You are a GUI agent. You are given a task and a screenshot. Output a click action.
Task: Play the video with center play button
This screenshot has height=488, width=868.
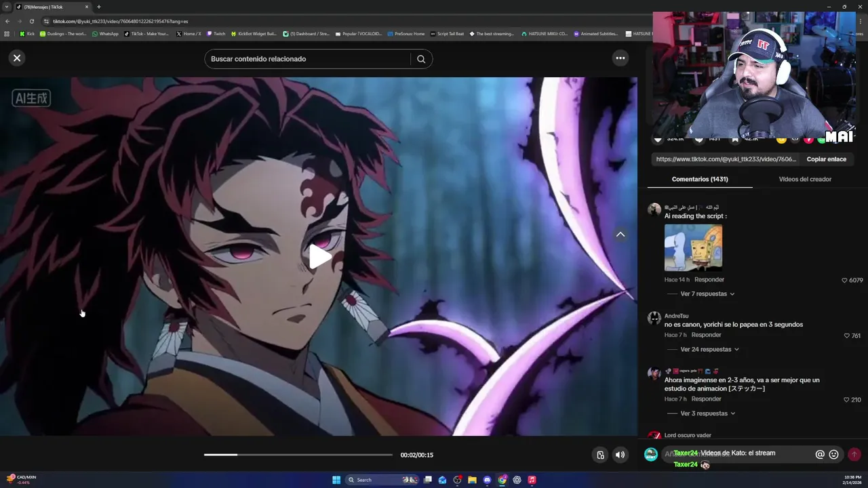320,257
